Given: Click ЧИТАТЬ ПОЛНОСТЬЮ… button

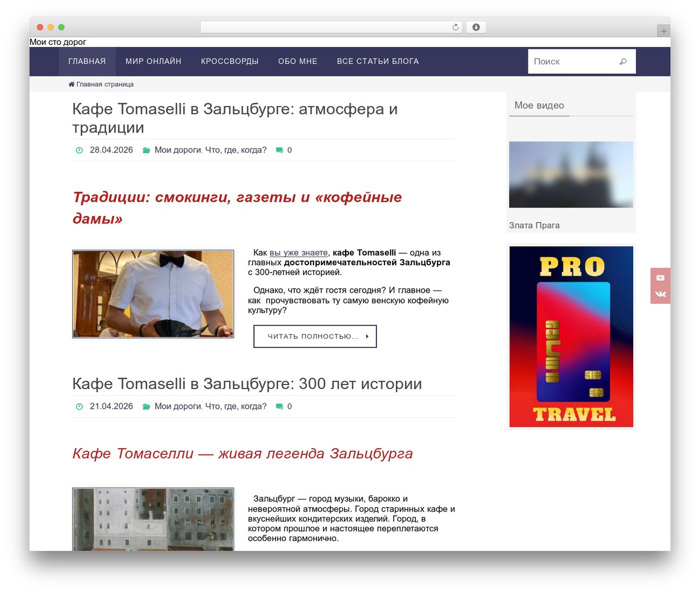Looking at the screenshot, I should 315,336.
